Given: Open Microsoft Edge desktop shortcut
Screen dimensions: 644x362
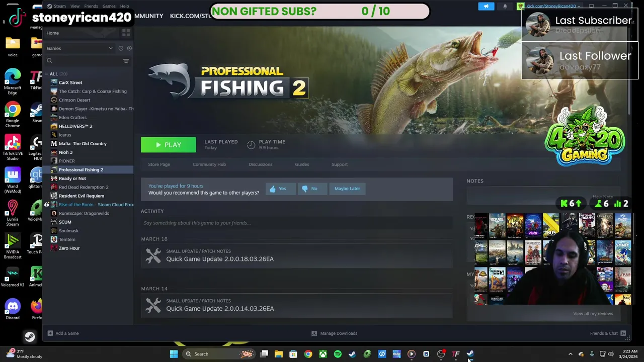Looking at the screenshot, I should pos(13,82).
